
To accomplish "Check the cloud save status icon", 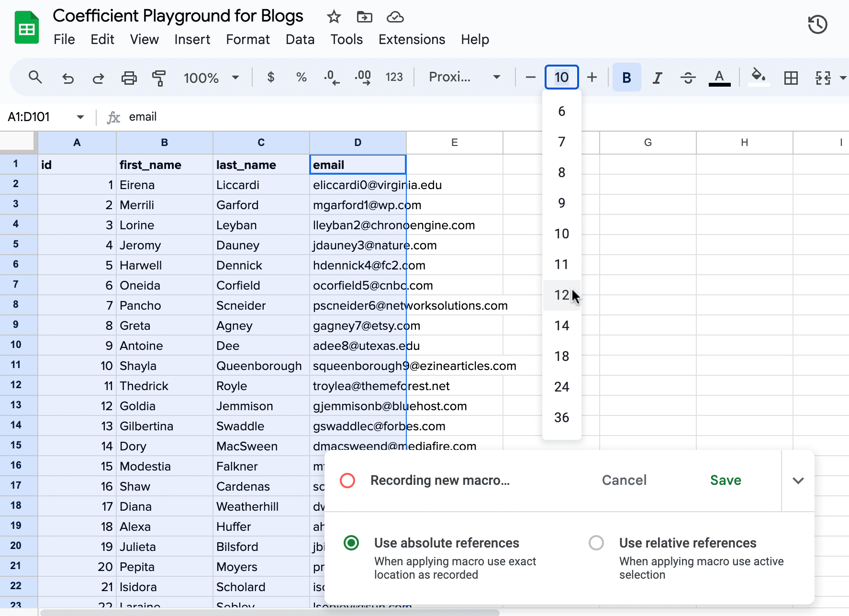I will (395, 17).
